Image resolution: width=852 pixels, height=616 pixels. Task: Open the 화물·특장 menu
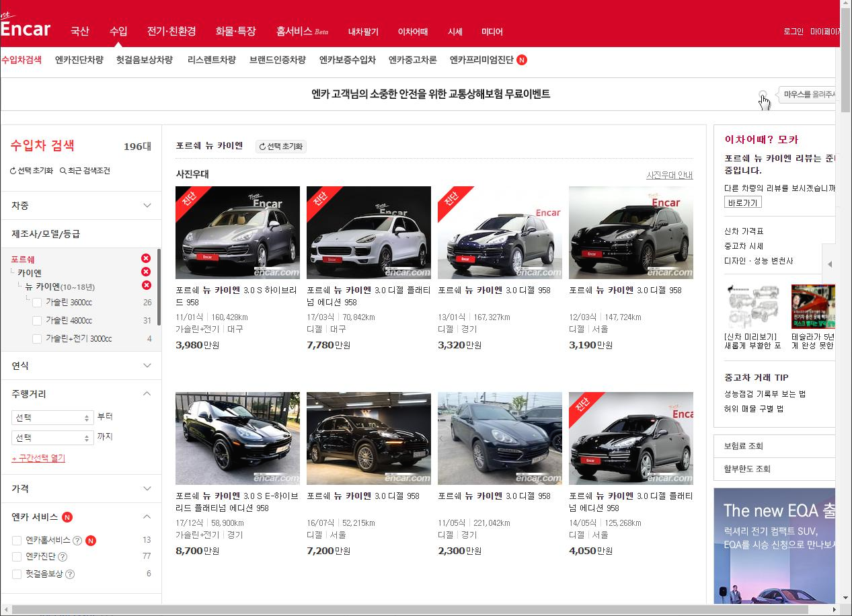coord(236,31)
